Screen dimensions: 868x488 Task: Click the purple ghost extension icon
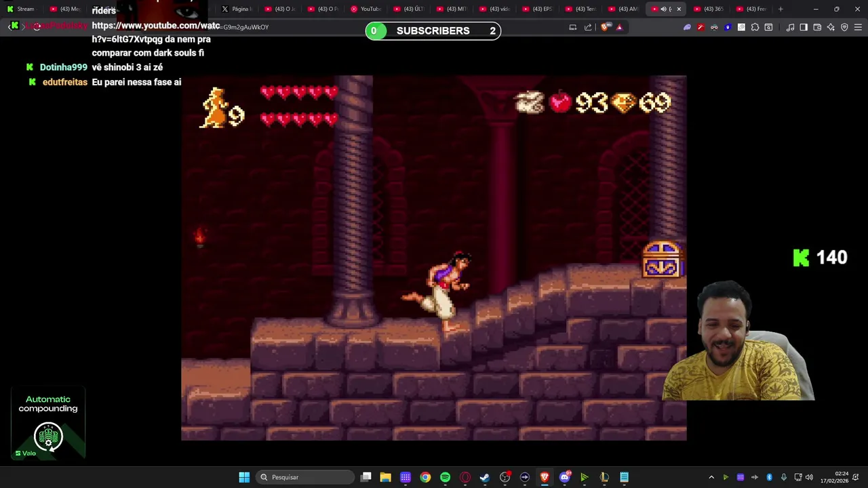click(687, 27)
